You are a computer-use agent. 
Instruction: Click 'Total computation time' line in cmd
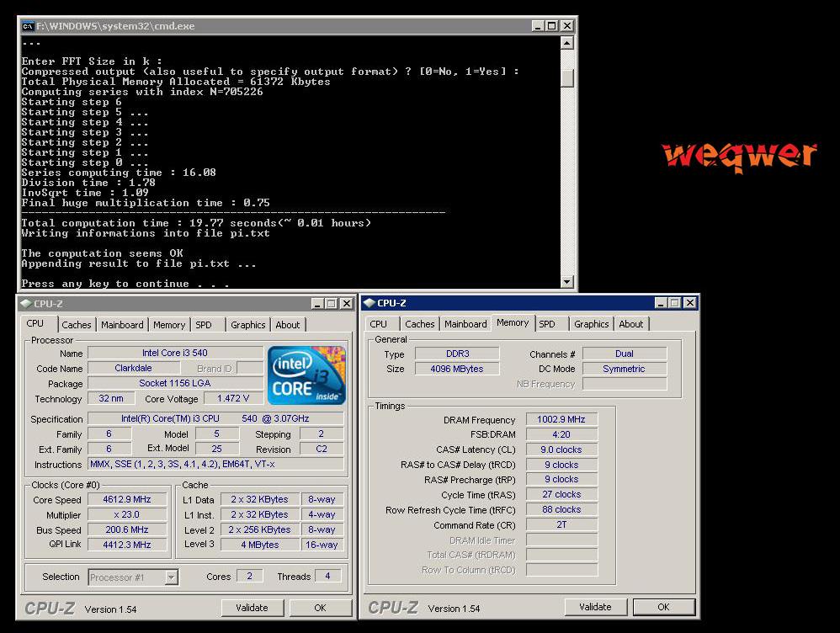(196, 223)
